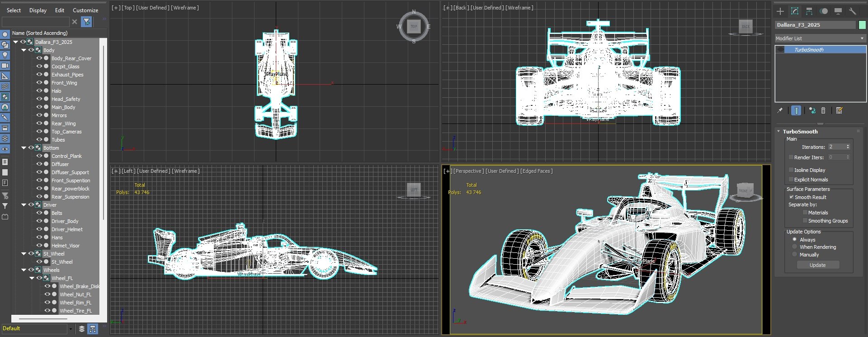Open Perspective viewport Edged Faces shading menu
The height and width of the screenshot is (337, 868).
point(536,171)
